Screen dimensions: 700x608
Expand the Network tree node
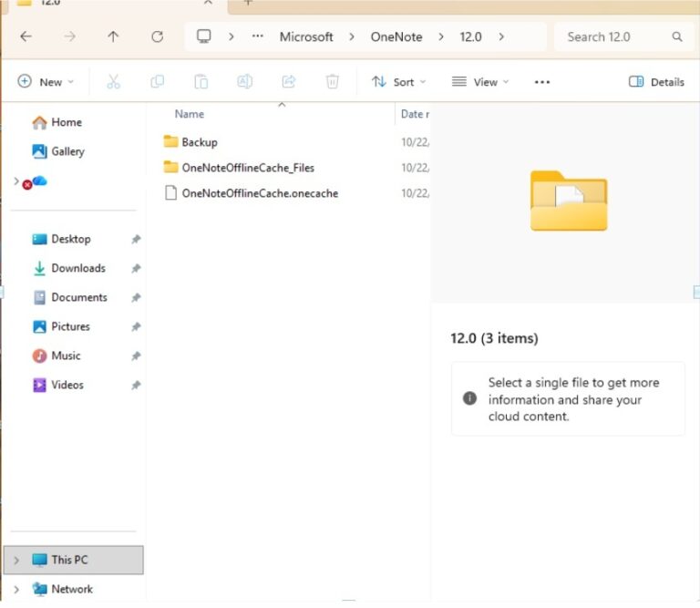[x=16, y=589]
